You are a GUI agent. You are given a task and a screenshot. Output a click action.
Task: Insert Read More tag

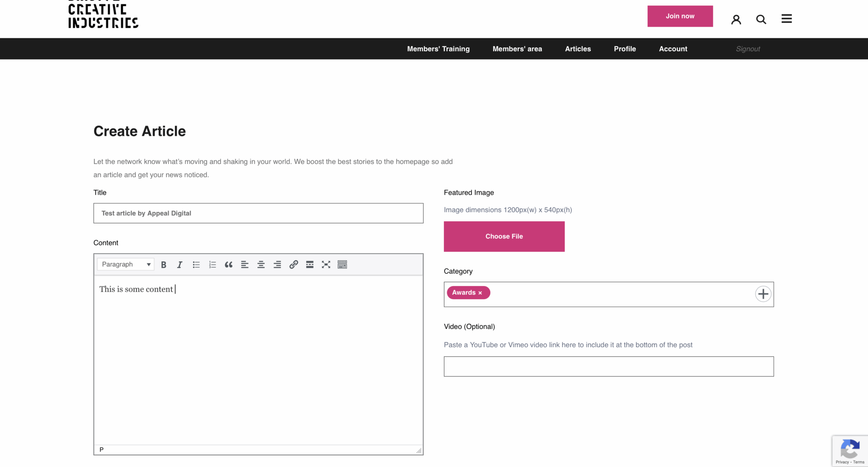(x=310, y=264)
